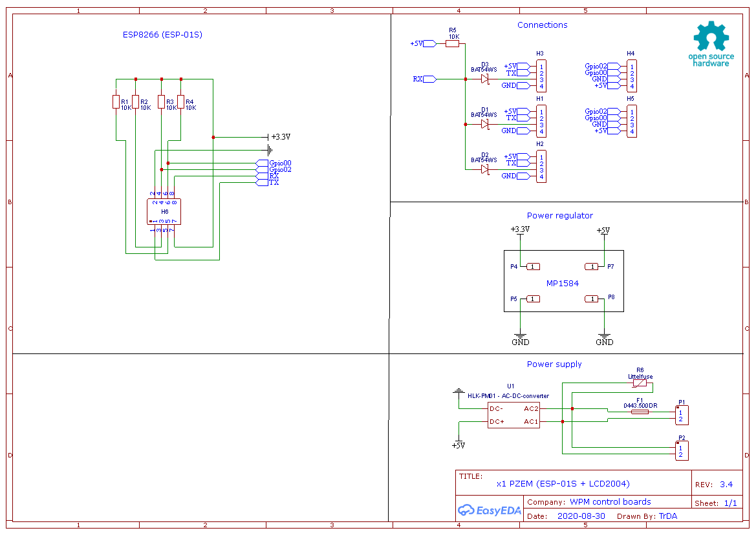The image size is (756, 535).
Task: Click the EasyEDA cloud logo
Action: pyautogui.click(x=490, y=510)
